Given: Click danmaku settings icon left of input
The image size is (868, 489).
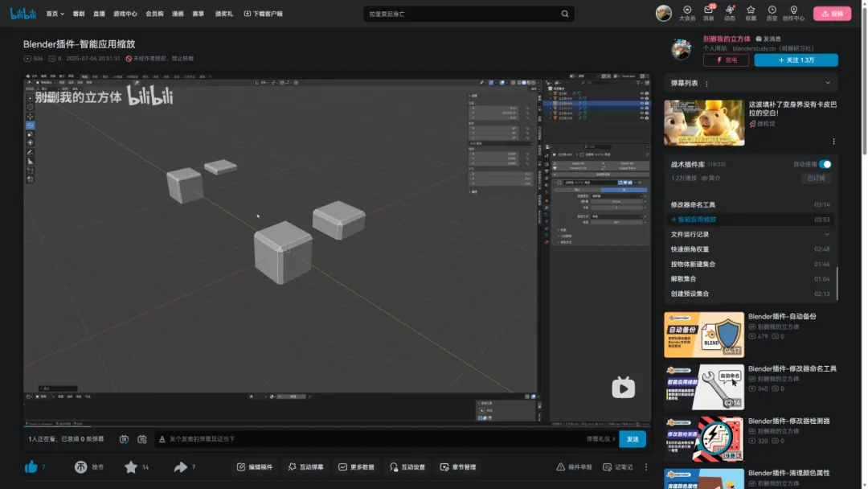Looking at the screenshot, I should click(x=142, y=438).
